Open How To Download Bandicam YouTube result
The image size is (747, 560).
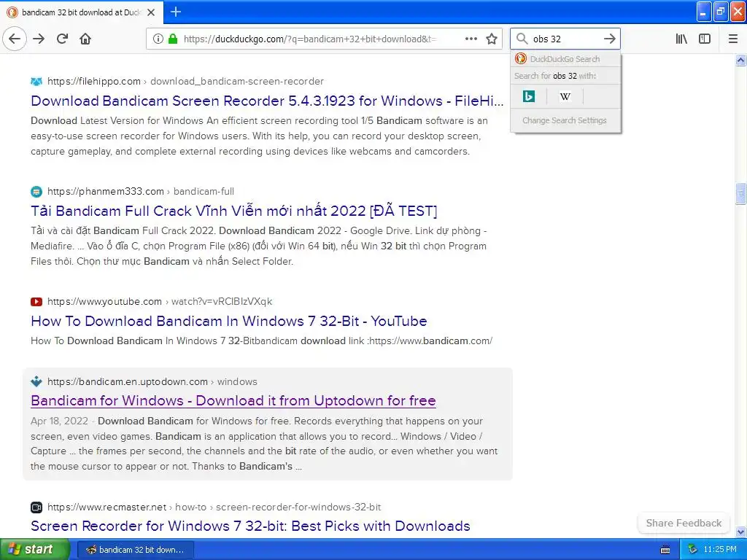pyautogui.click(x=228, y=321)
